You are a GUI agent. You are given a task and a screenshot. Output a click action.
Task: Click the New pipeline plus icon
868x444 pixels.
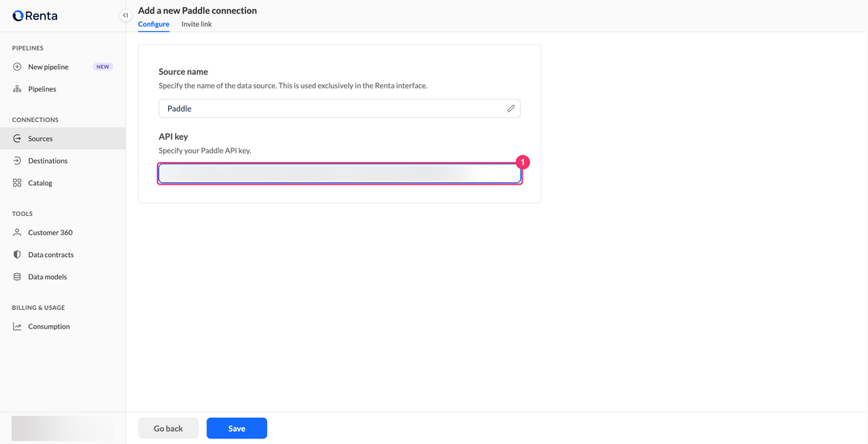click(17, 67)
